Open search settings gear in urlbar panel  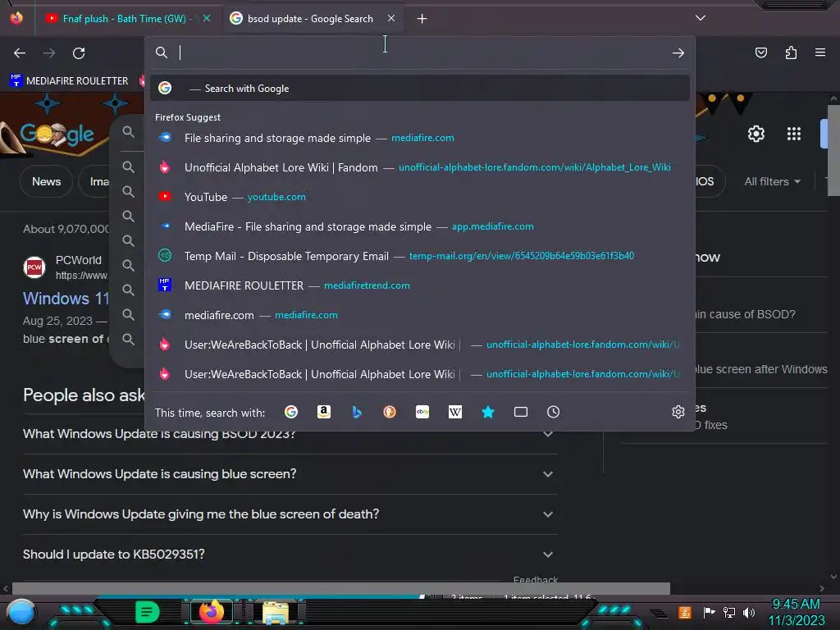(x=678, y=412)
